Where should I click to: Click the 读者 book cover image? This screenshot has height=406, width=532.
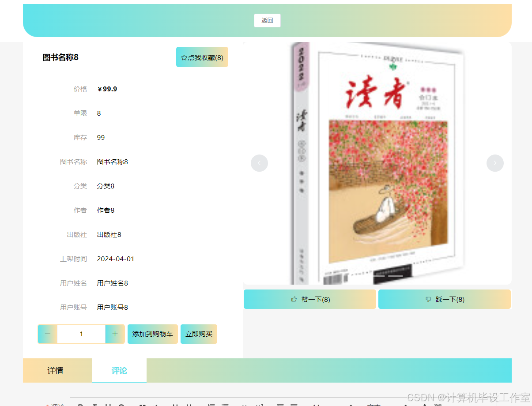pyautogui.click(x=377, y=163)
